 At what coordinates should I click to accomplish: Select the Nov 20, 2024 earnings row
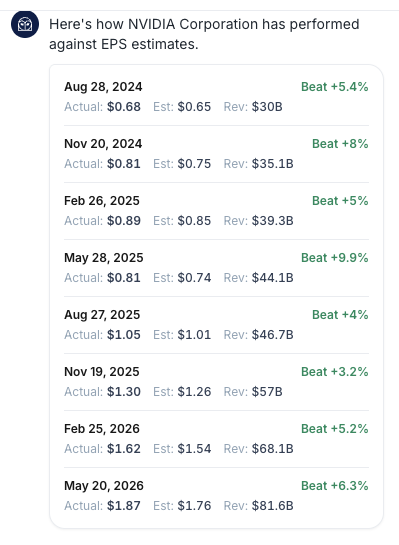pyautogui.click(x=216, y=154)
